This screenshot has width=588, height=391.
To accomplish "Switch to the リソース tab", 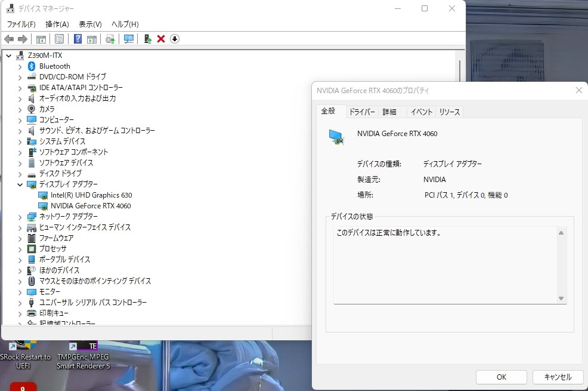I will tap(449, 112).
